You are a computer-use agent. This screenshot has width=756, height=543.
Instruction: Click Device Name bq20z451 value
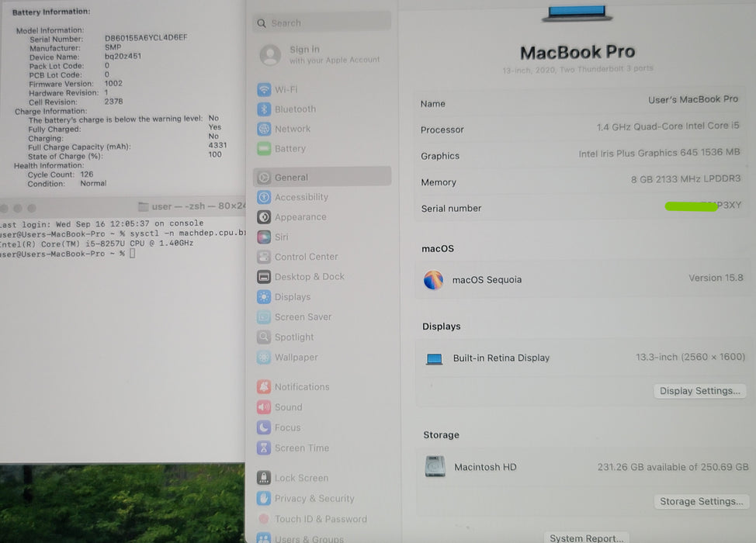(123, 56)
